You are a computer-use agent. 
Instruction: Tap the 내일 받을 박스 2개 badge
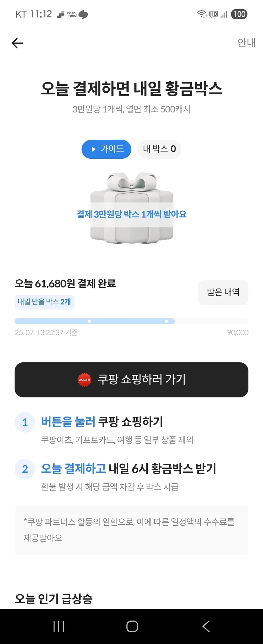coord(44,302)
